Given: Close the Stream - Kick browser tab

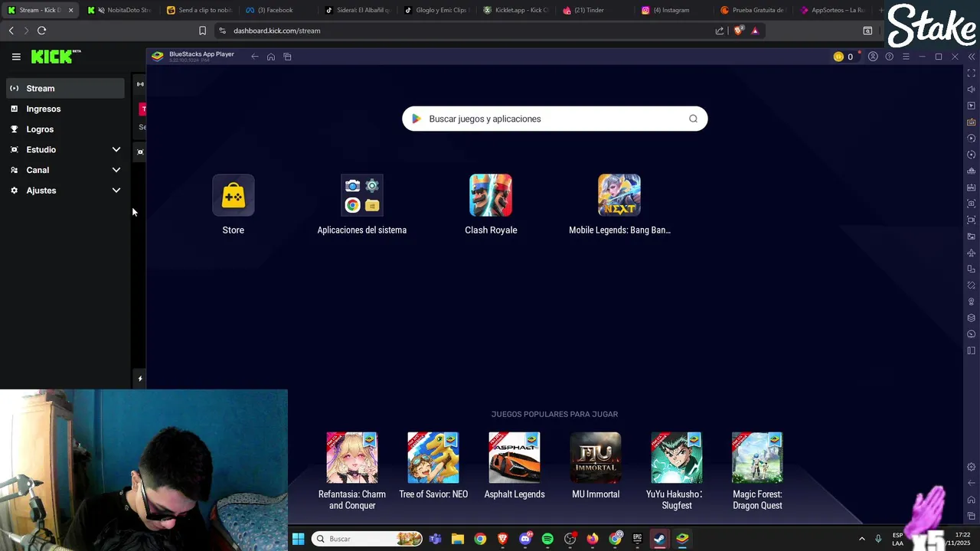Looking at the screenshot, I should pos(70,10).
